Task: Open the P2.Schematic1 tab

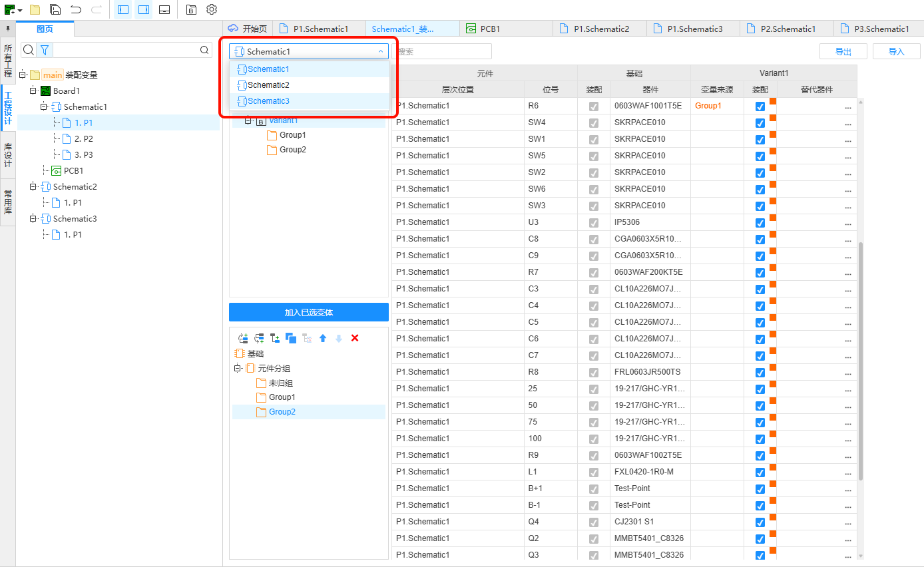Action: pyautogui.click(x=788, y=29)
